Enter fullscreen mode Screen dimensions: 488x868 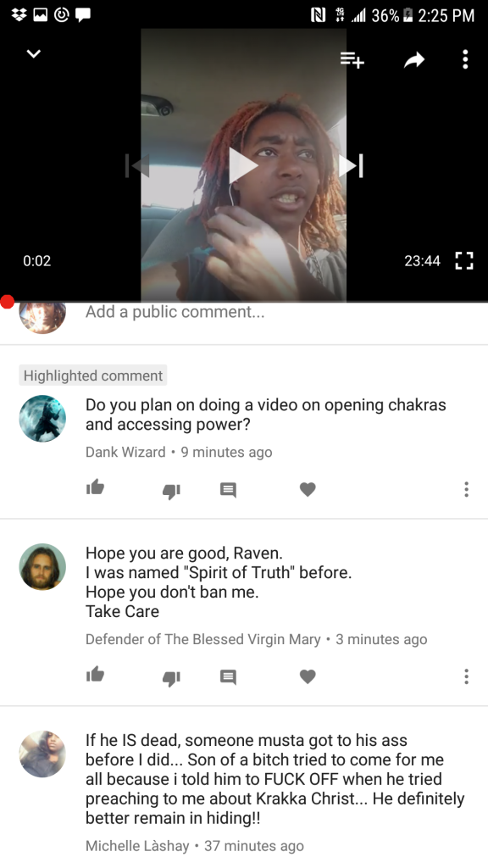click(x=463, y=260)
